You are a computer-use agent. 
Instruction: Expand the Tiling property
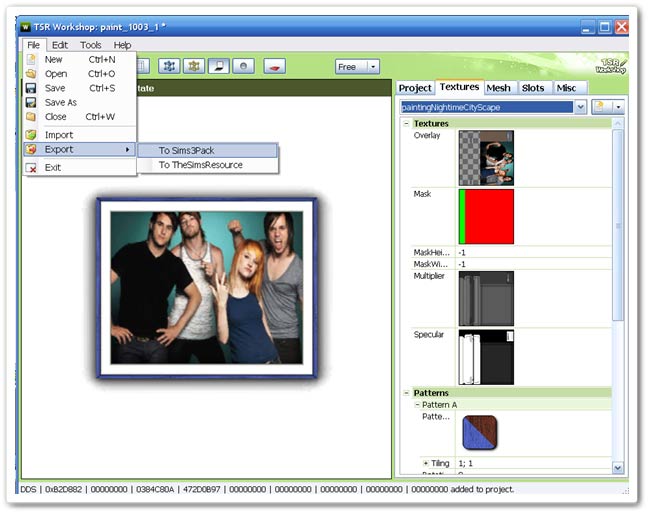coord(425,463)
